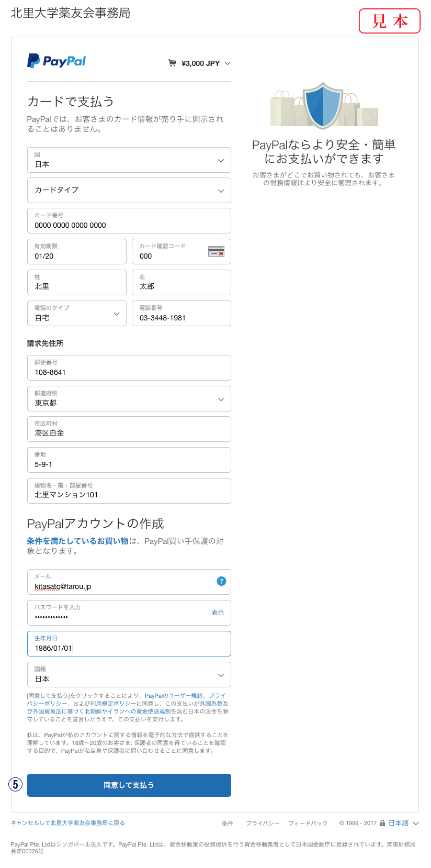Viewport: 431px width, 868px height.
Task: Click the blue security shield illustration
Action: [x=324, y=105]
